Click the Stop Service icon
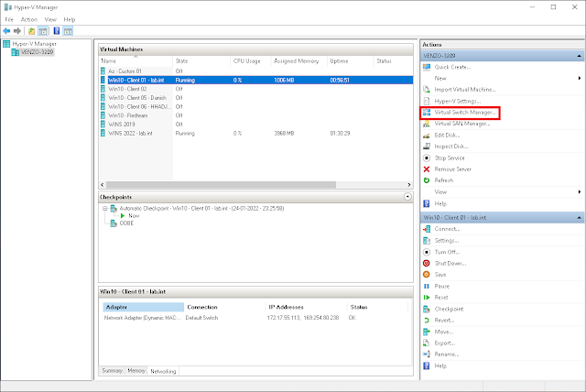Screen dimensions: 586x392 coord(427,158)
